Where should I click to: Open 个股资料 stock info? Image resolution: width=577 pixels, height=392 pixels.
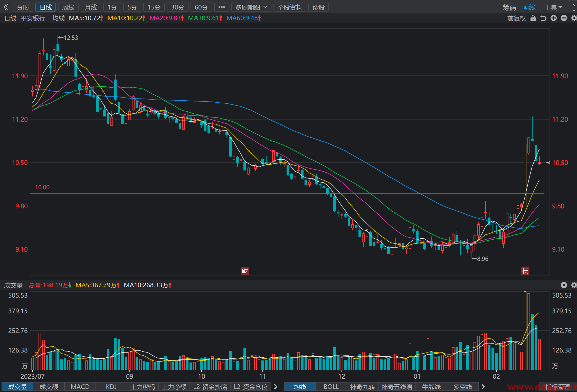(x=290, y=7)
